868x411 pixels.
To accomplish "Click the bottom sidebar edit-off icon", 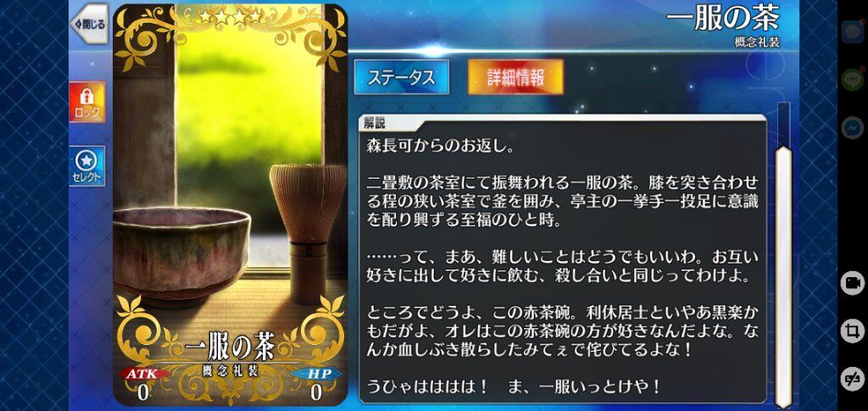I will (x=853, y=379).
